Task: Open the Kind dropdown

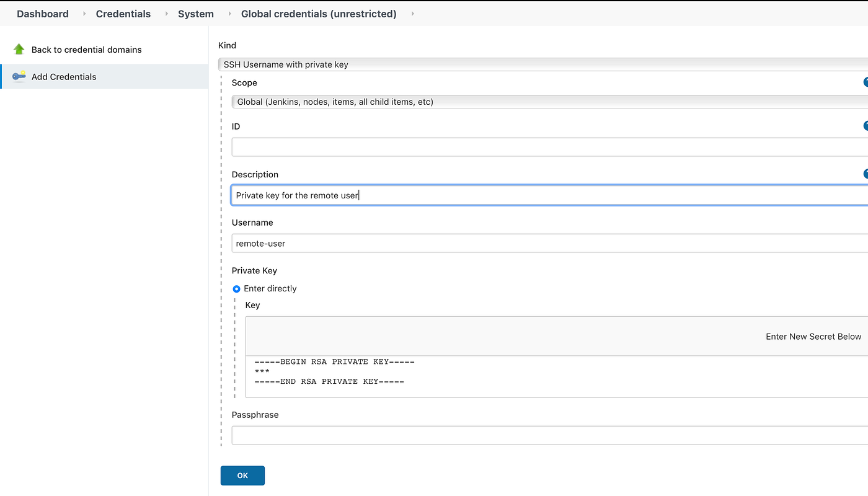Action: 543,64
